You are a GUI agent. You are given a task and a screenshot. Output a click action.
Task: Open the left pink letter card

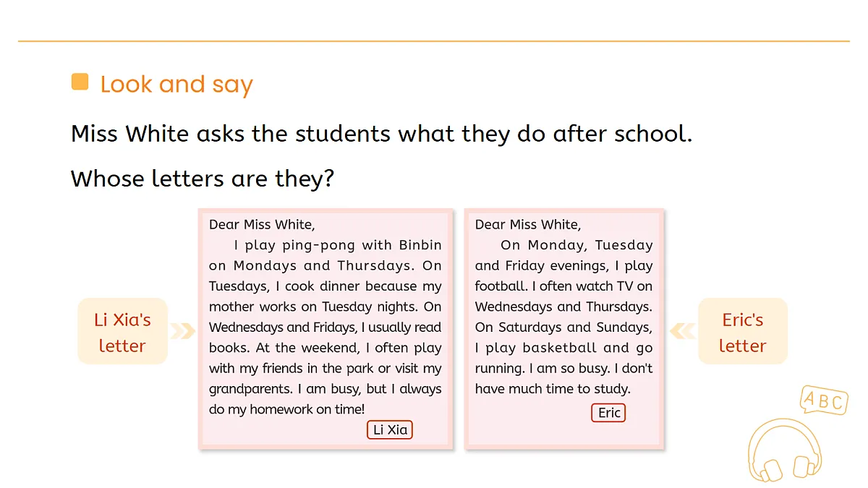[325, 329]
